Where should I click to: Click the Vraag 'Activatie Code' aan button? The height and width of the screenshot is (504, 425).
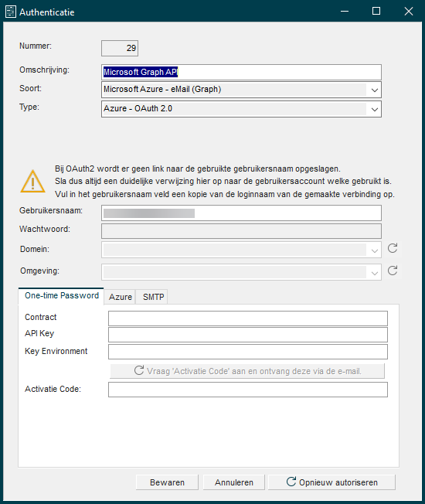(x=247, y=371)
